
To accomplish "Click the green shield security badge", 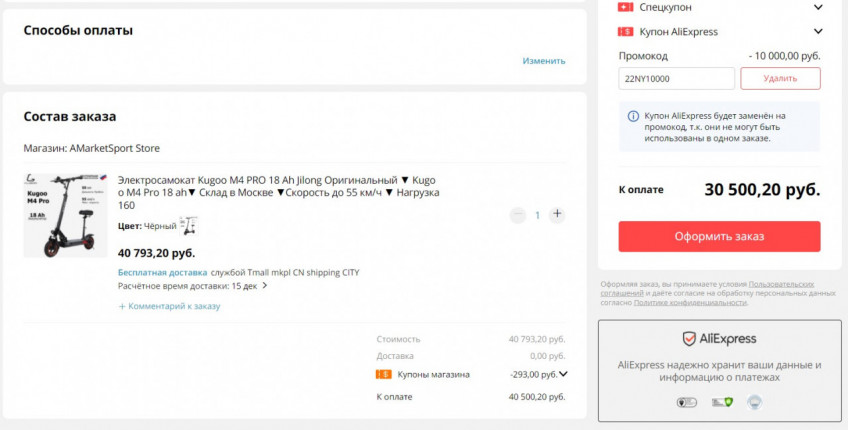I will (x=721, y=402).
